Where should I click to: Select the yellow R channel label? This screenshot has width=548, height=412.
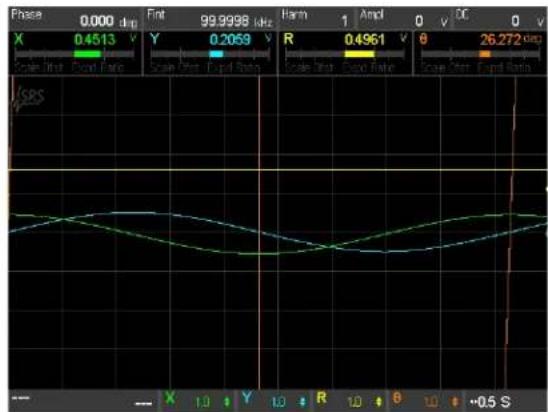[x=288, y=39]
